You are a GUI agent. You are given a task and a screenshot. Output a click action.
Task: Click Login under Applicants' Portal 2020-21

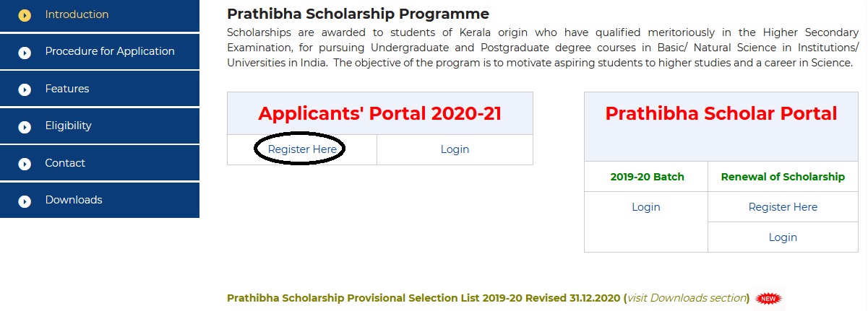(x=455, y=149)
